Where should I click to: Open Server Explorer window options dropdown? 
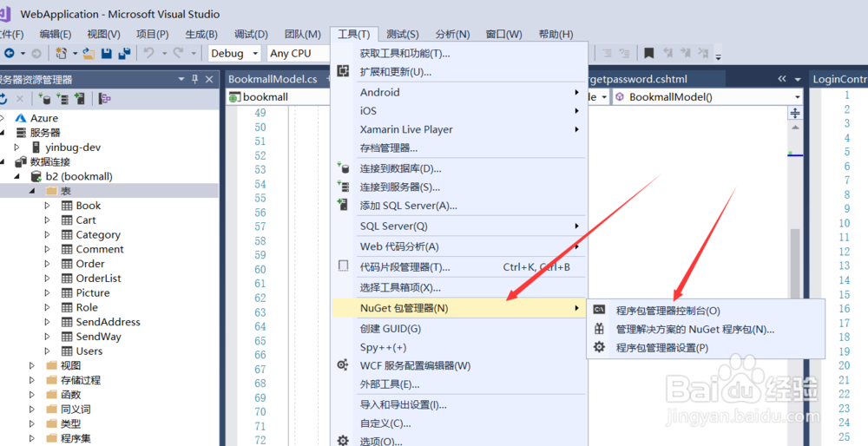click(x=181, y=79)
